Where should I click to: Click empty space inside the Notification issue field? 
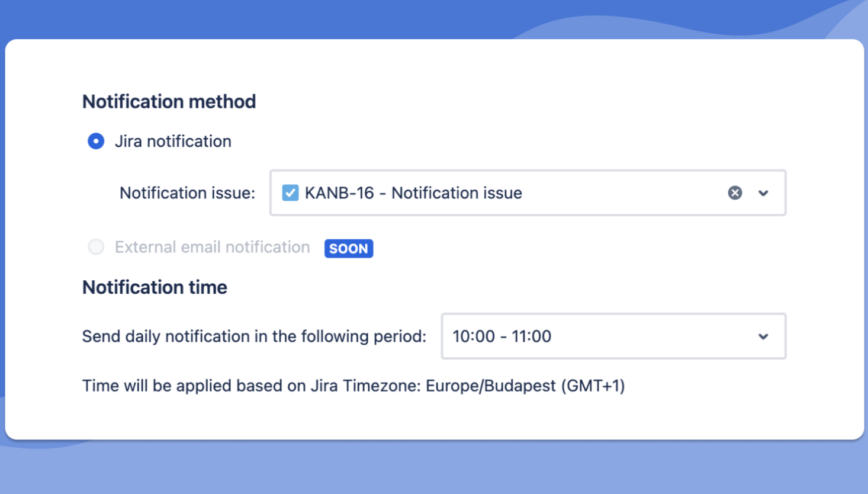point(622,193)
